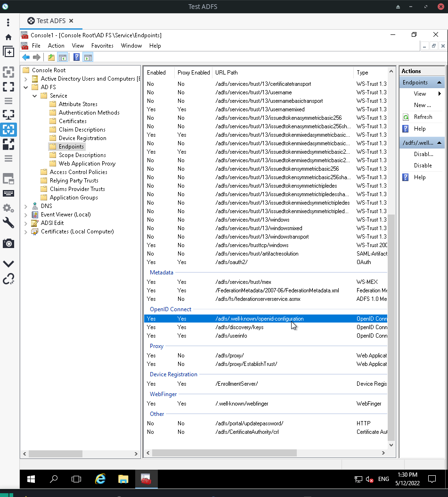Expand Active Directory Users and Computers node
Image resolution: width=448 pixels, height=497 pixels.
26,79
